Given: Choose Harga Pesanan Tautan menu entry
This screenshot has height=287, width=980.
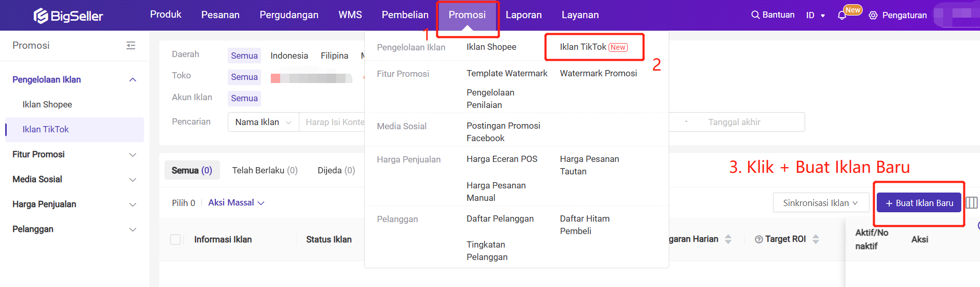Looking at the screenshot, I should (x=589, y=165).
